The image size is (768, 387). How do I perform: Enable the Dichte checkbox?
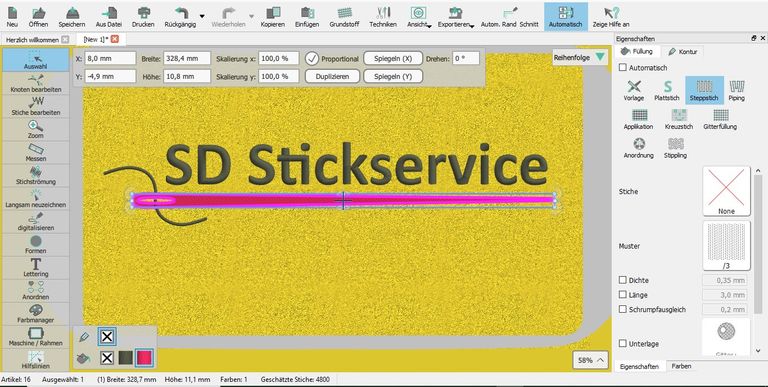click(623, 280)
